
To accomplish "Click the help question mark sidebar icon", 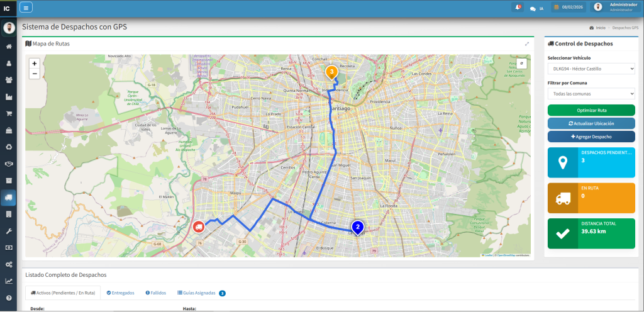I will (9, 298).
